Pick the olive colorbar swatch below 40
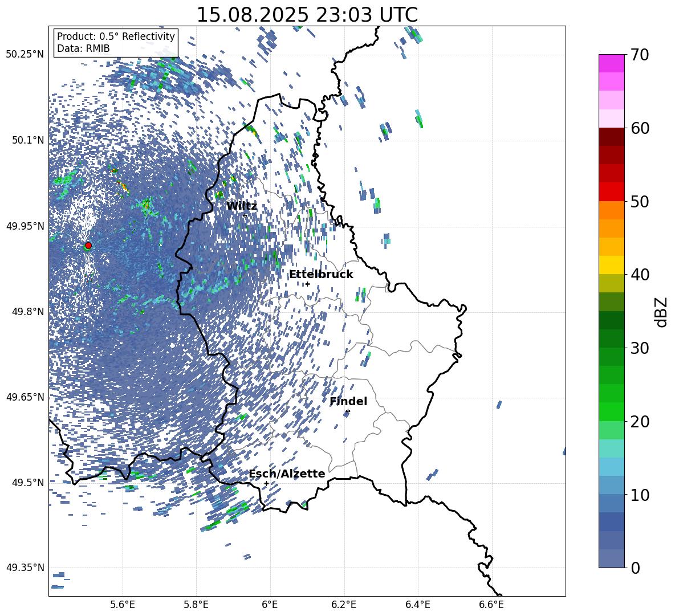675x616 pixels. point(612,283)
